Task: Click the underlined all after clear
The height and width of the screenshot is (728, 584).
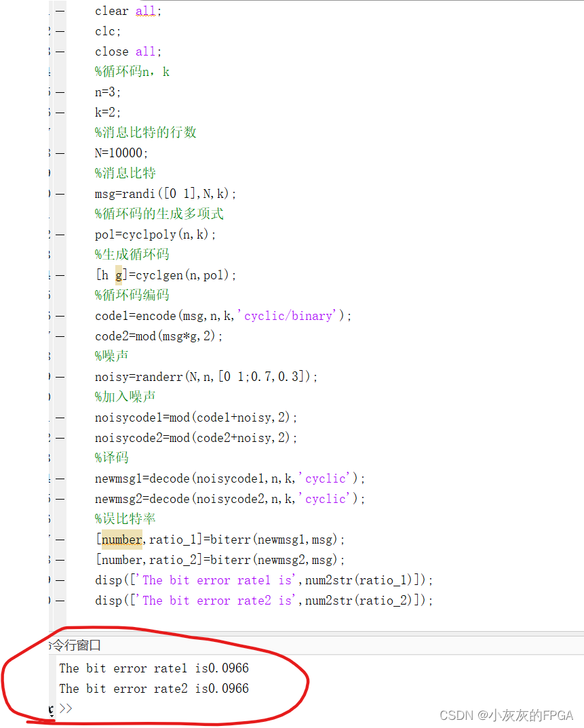Action: coord(146,10)
